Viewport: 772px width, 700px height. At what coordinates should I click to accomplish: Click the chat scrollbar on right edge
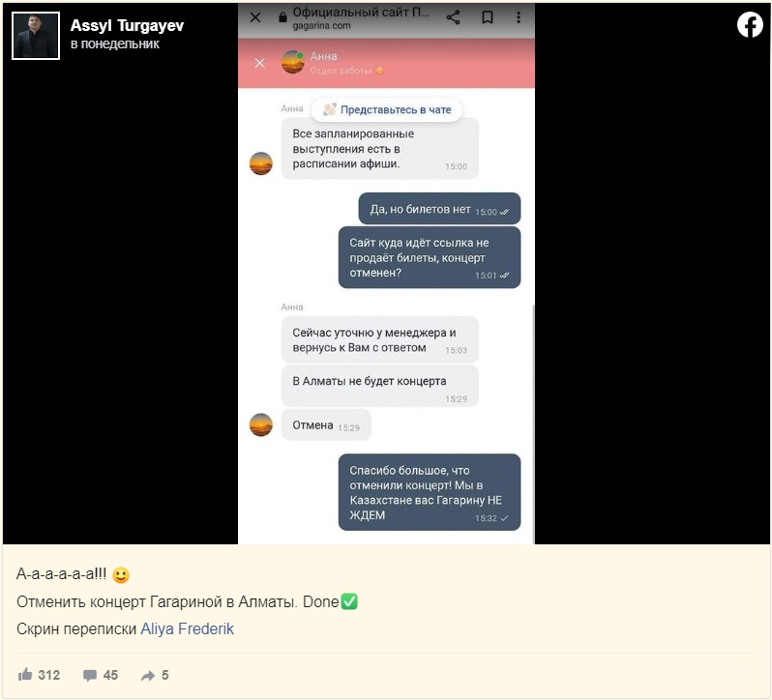tap(533, 423)
